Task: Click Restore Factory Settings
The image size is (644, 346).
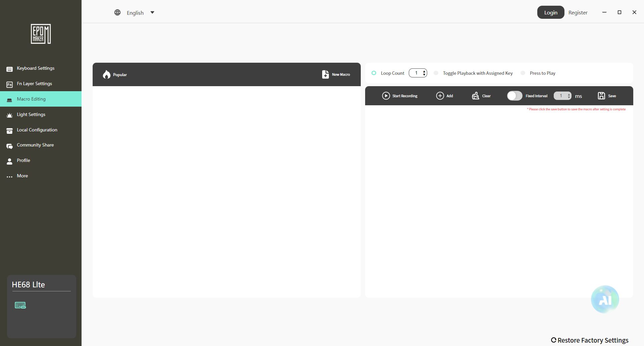Action: (x=593, y=340)
